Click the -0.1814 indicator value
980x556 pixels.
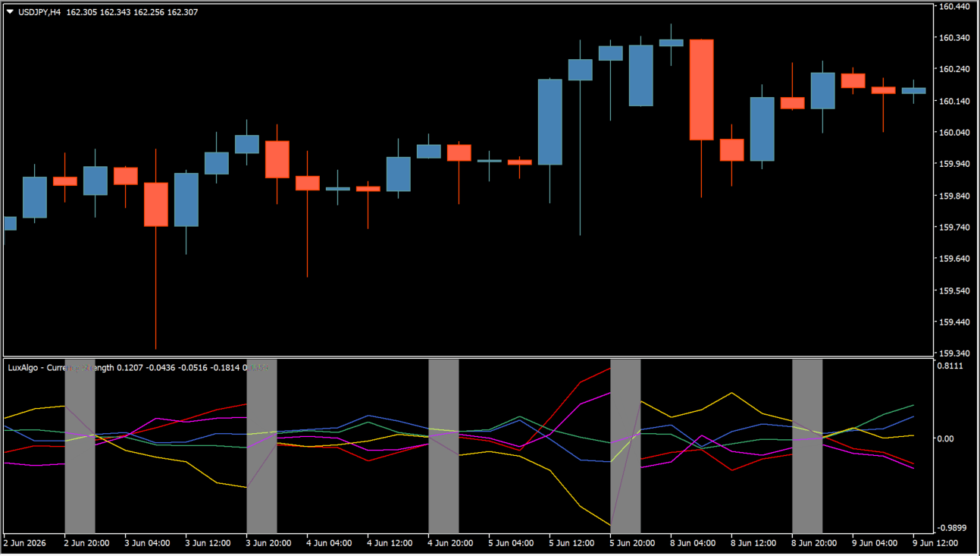tap(225, 367)
